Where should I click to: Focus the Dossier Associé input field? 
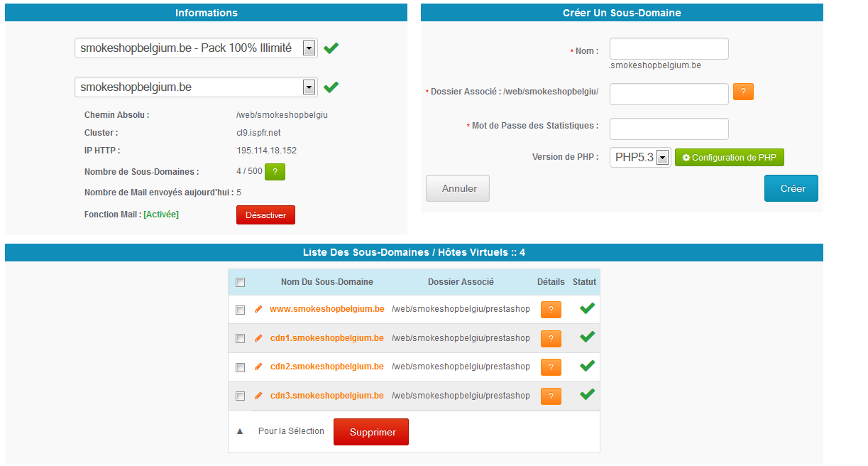(669, 94)
